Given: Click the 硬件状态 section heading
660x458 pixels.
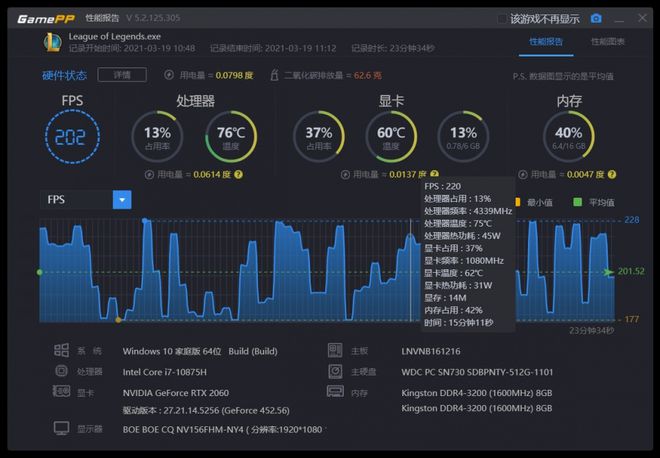Looking at the screenshot, I should pos(64,75).
